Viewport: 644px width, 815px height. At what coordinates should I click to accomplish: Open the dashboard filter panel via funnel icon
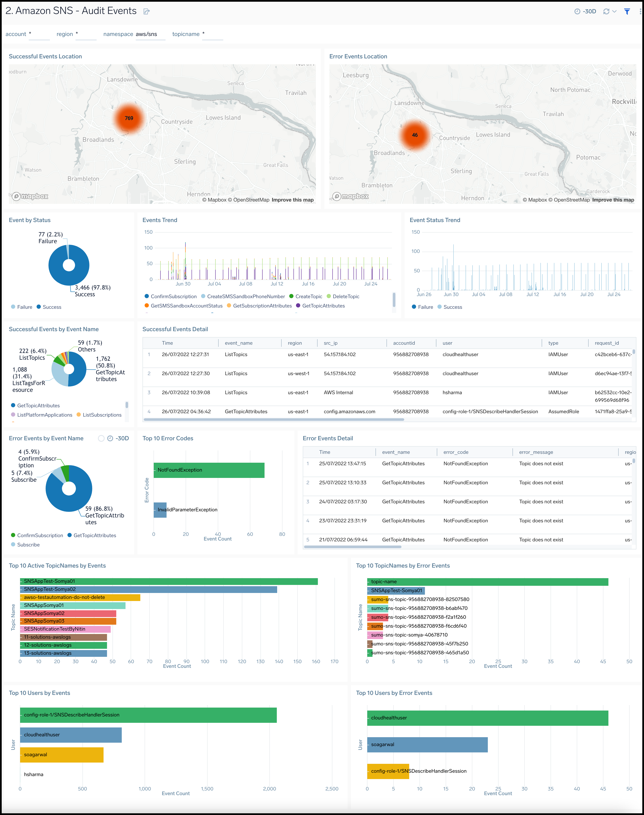tap(627, 11)
